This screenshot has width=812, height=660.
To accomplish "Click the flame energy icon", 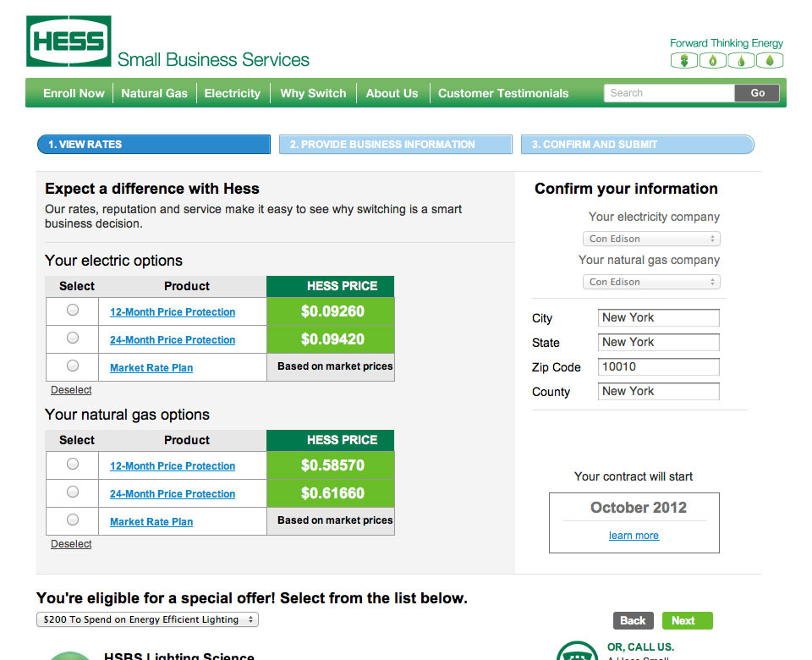I will [712, 61].
